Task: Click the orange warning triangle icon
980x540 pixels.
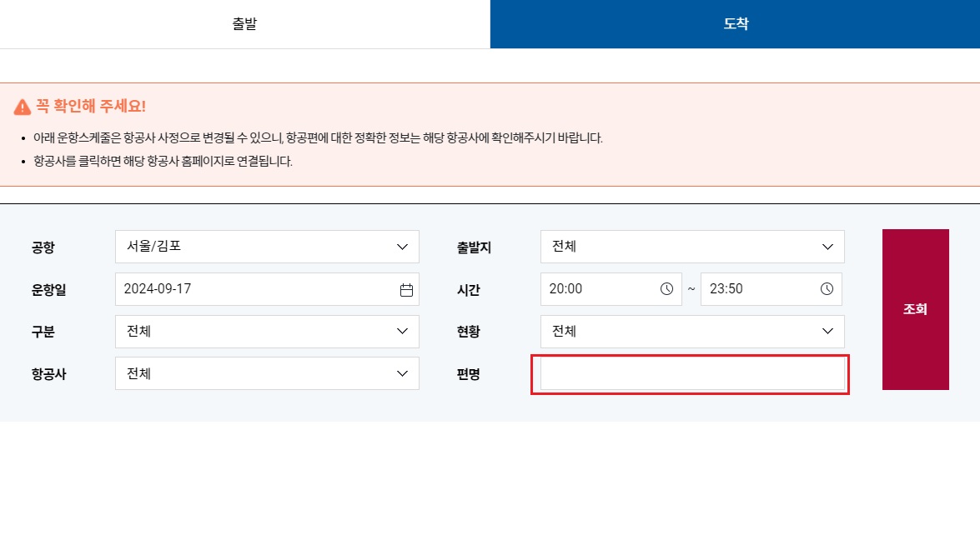Action: point(21,107)
